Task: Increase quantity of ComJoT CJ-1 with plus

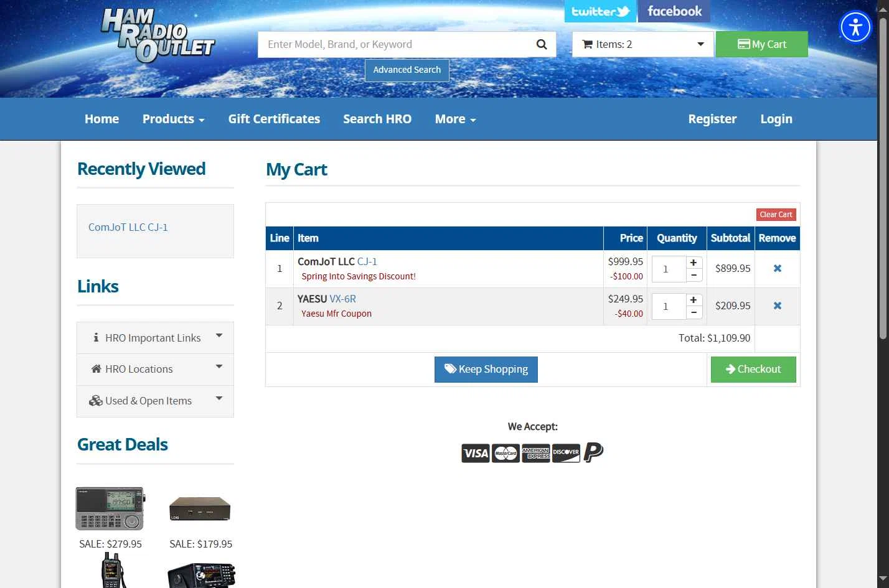Action: [694, 263]
